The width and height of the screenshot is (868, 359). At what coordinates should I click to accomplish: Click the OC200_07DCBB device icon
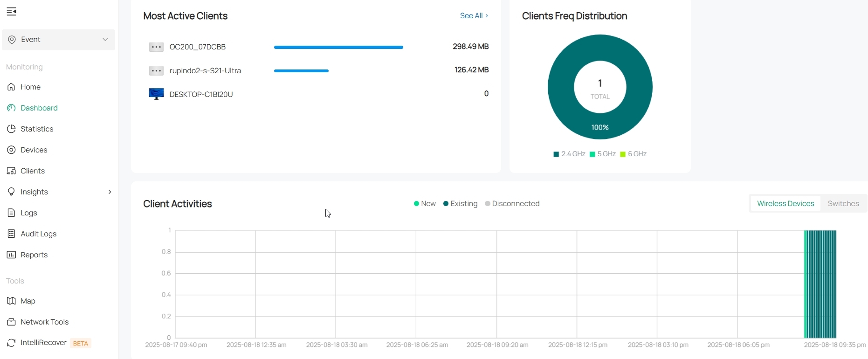156,47
